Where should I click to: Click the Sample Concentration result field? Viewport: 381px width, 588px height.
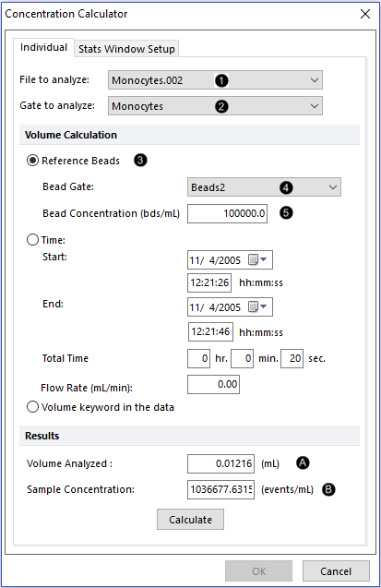coord(220,489)
